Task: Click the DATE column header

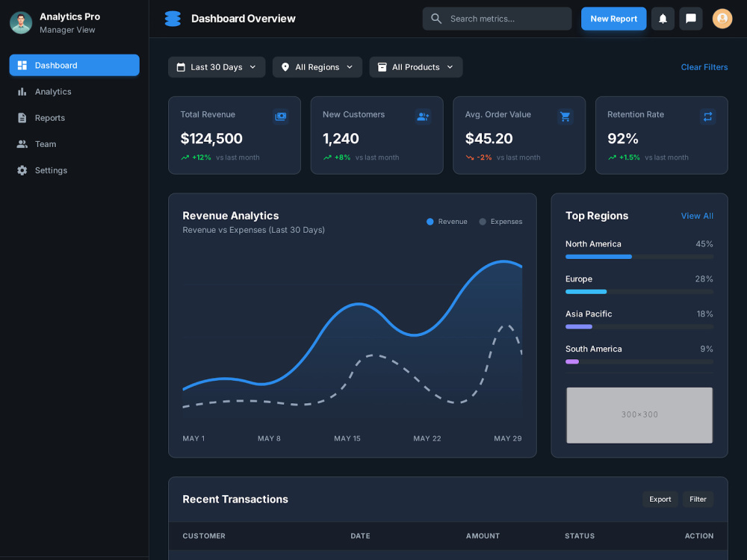Action: point(360,535)
